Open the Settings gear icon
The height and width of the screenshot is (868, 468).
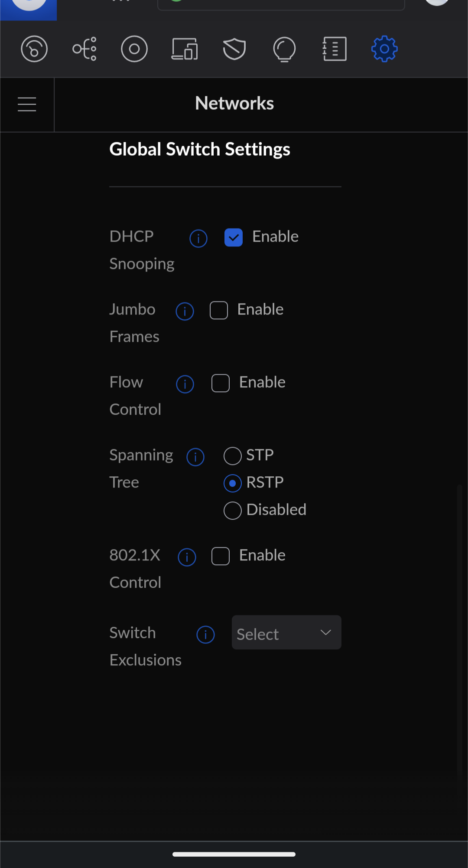(x=384, y=49)
